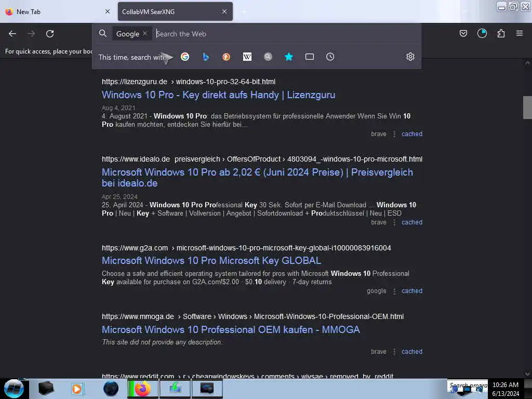Select Firefox in the taskbar

pyautogui.click(x=143, y=389)
